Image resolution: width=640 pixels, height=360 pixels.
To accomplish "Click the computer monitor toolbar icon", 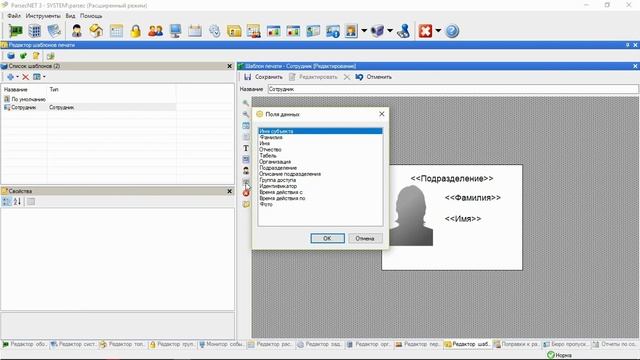I will pyautogui.click(x=176, y=31).
